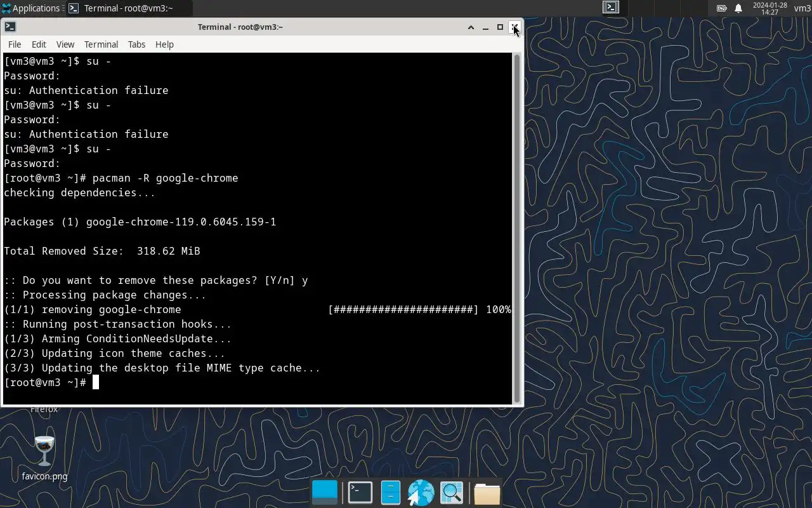Open the Help menu
Image resolution: width=812 pixels, height=508 pixels.
click(x=164, y=44)
